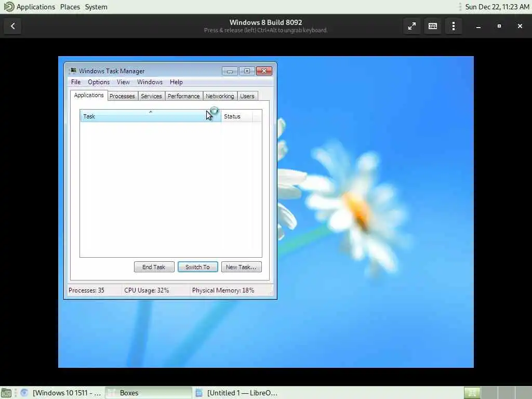Click the Switch To button
Viewport: 532px width, 399px height.
(x=198, y=267)
